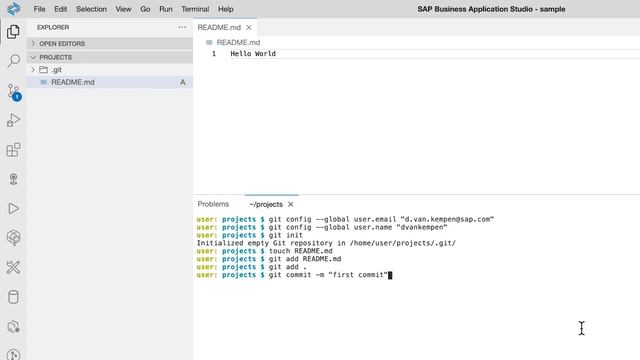Click 'Initialized empty Git repository' terminal output

coord(326,243)
